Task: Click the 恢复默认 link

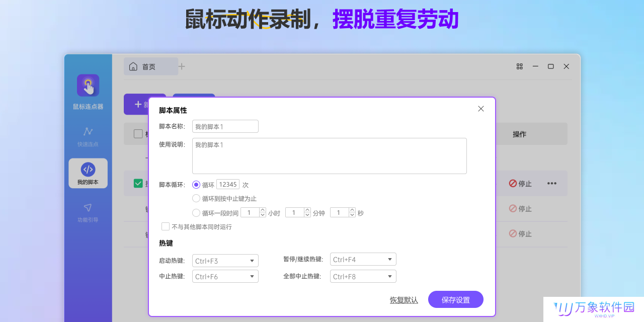Action: [404, 300]
